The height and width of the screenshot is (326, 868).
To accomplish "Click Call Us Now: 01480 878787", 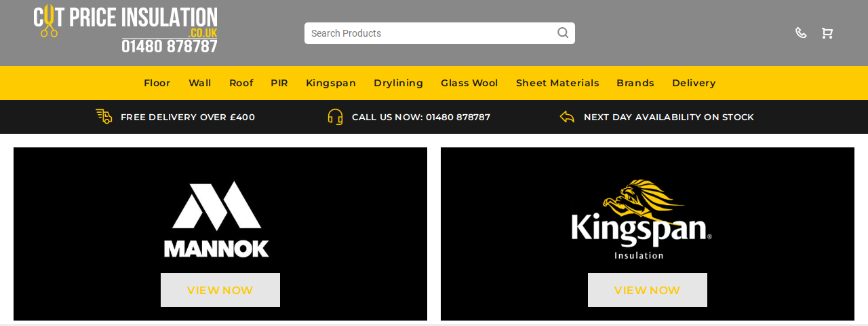I will click(x=421, y=117).
